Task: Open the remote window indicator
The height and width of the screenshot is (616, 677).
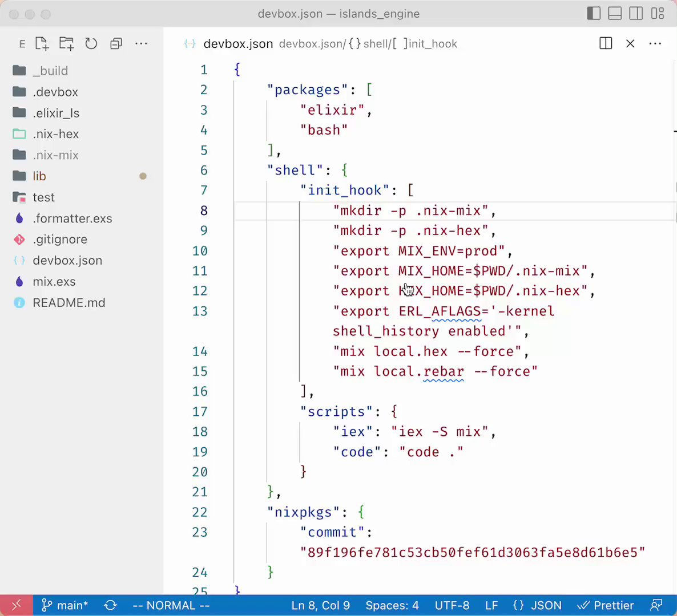Action: (x=17, y=605)
